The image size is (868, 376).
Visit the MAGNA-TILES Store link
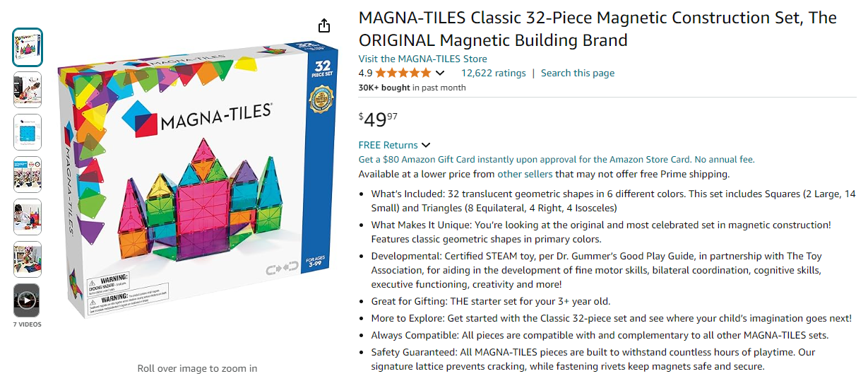[x=422, y=59]
